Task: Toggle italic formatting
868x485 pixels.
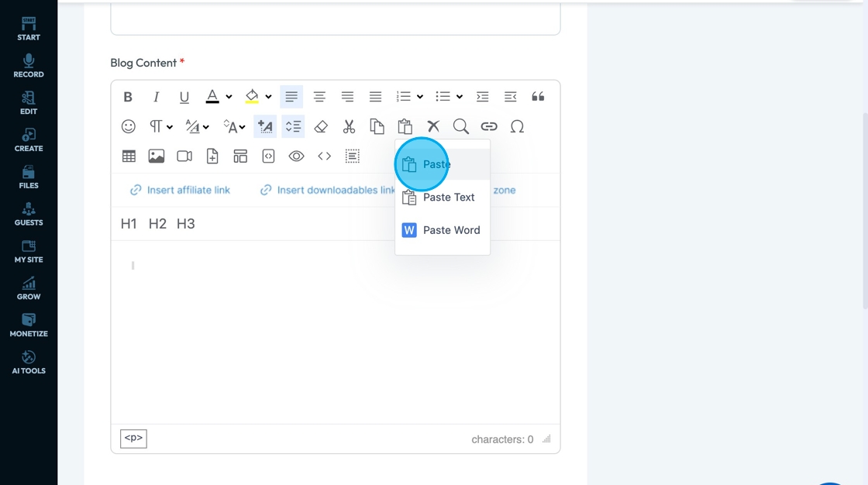Action: click(x=156, y=97)
